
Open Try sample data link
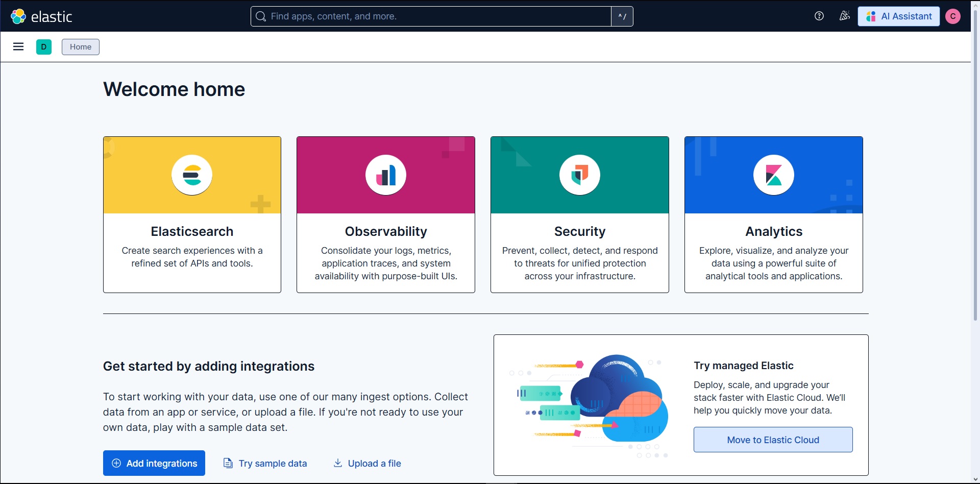265,463
